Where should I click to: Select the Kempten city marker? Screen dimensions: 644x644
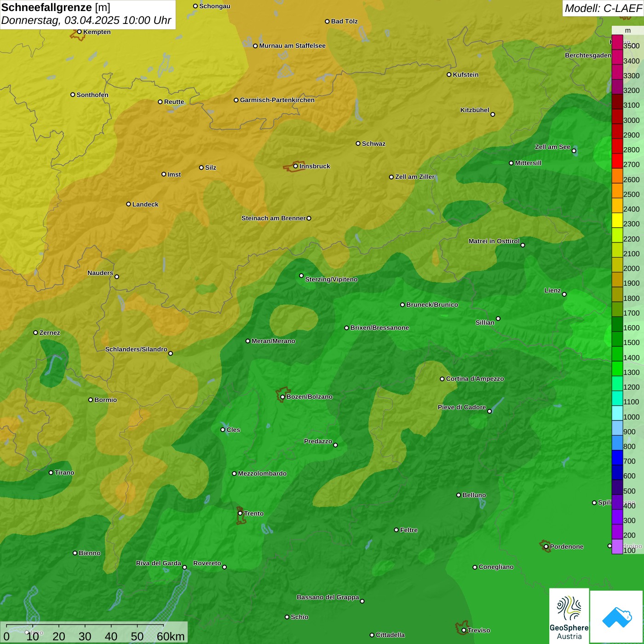(x=79, y=32)
